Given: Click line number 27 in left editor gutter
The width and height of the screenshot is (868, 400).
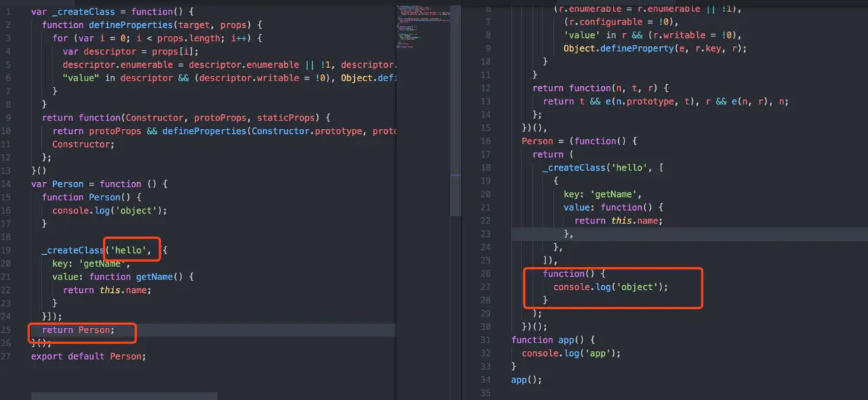Looking at the screenshot, I should (x=6, y=357).
